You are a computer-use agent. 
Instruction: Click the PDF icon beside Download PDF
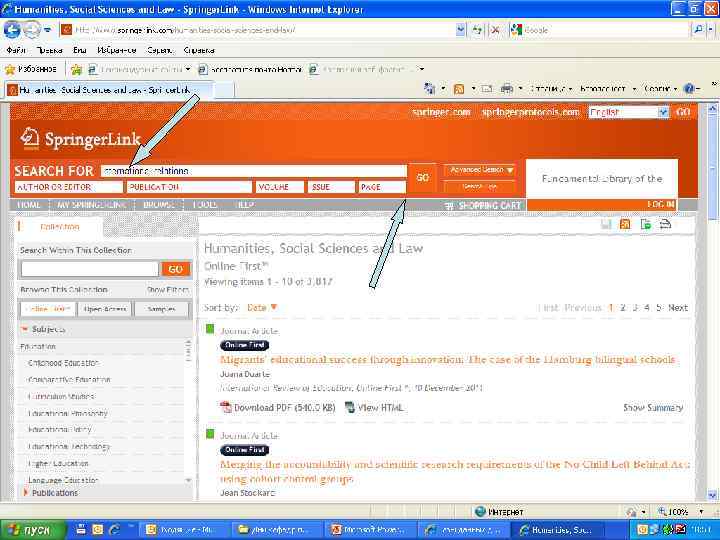(x=226, y=407)
